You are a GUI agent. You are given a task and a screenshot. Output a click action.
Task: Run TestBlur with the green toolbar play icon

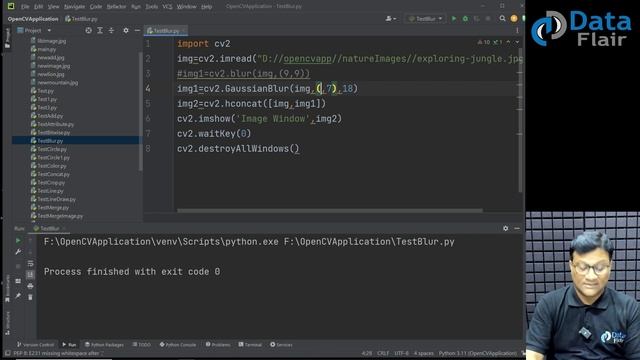(453, 19)
